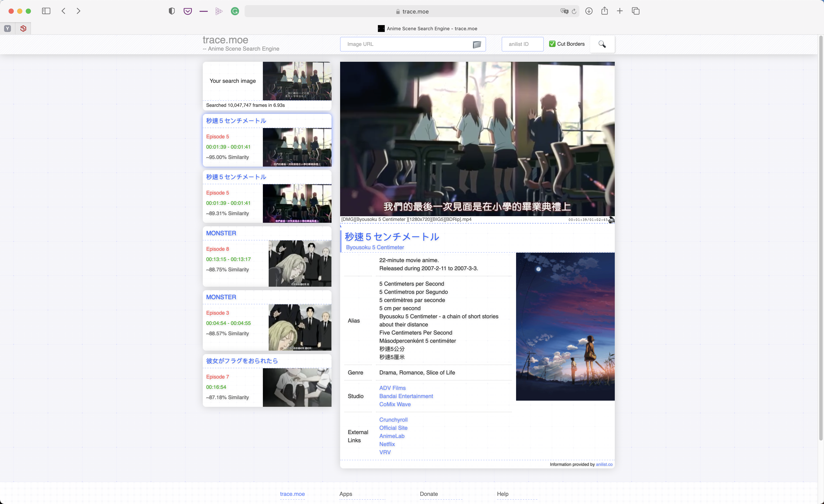Click the 00:01:39/01:02:45 timestamp

pyautogui.click(x=588, y=220)
